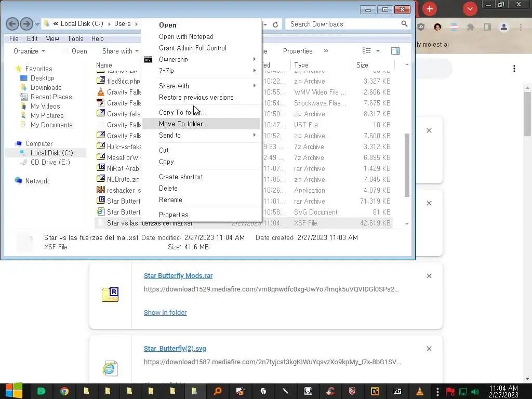Expand the Ownership submenu
This screenshot has width=532, height=399.
click(201, 59)
